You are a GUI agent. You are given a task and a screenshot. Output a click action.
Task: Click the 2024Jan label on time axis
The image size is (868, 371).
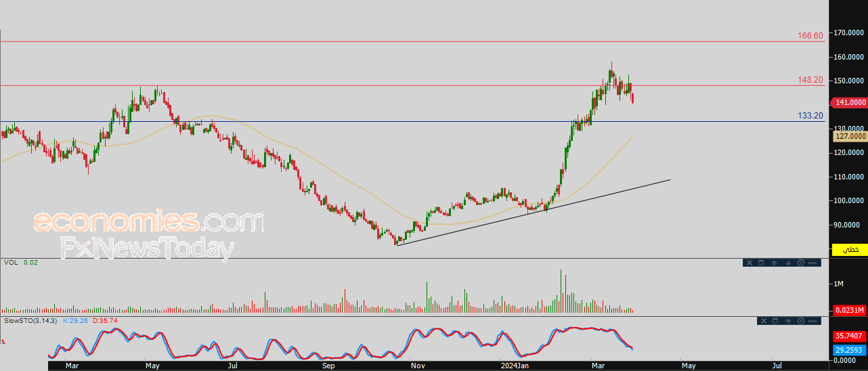513,366
